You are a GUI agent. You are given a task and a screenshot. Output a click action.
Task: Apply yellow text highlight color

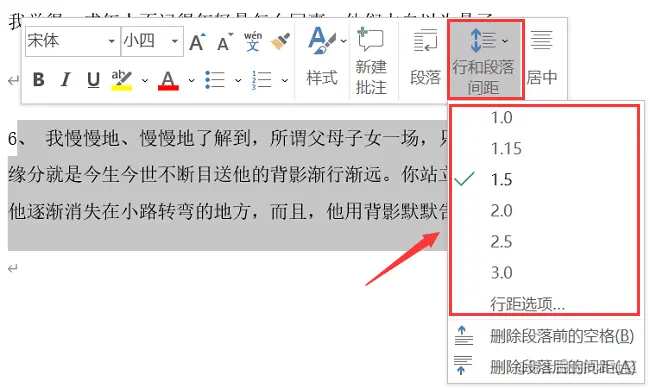point(121,80)
